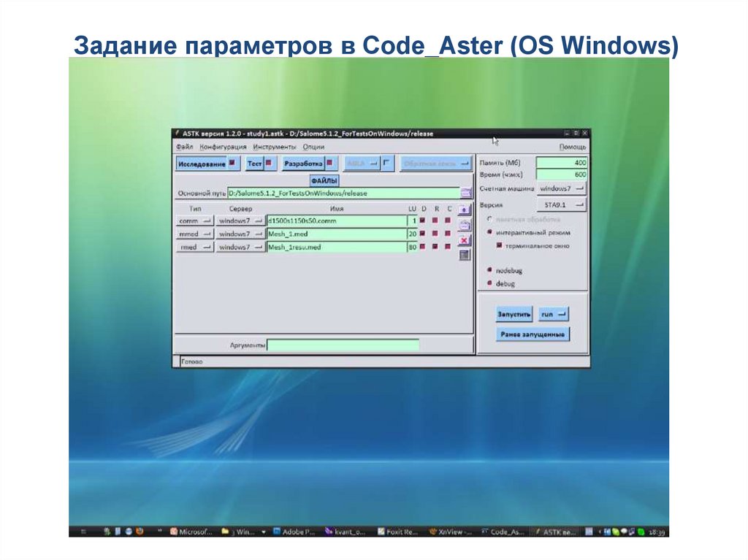Click LU value 80 of Mesh_1resu.med row
Screen dimensions: 748x560
click(413, 247)
